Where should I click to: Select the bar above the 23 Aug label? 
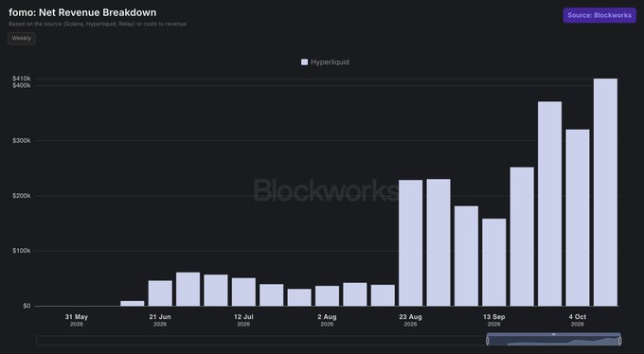(411, 242)
